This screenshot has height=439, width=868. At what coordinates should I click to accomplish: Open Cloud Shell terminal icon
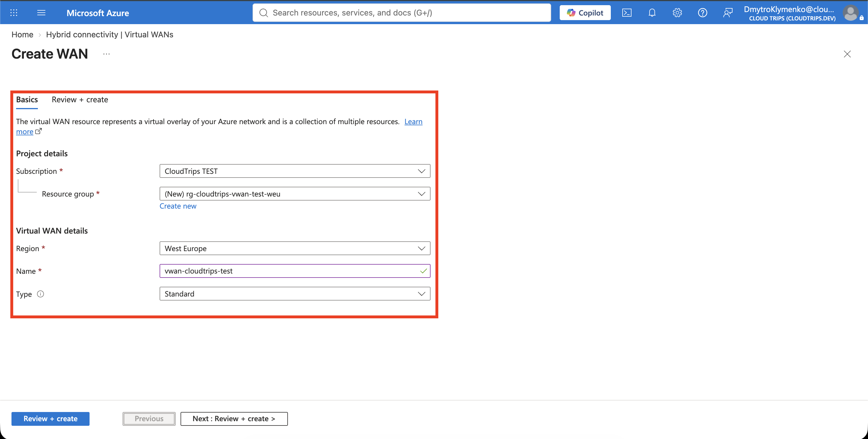coord(627,13)
